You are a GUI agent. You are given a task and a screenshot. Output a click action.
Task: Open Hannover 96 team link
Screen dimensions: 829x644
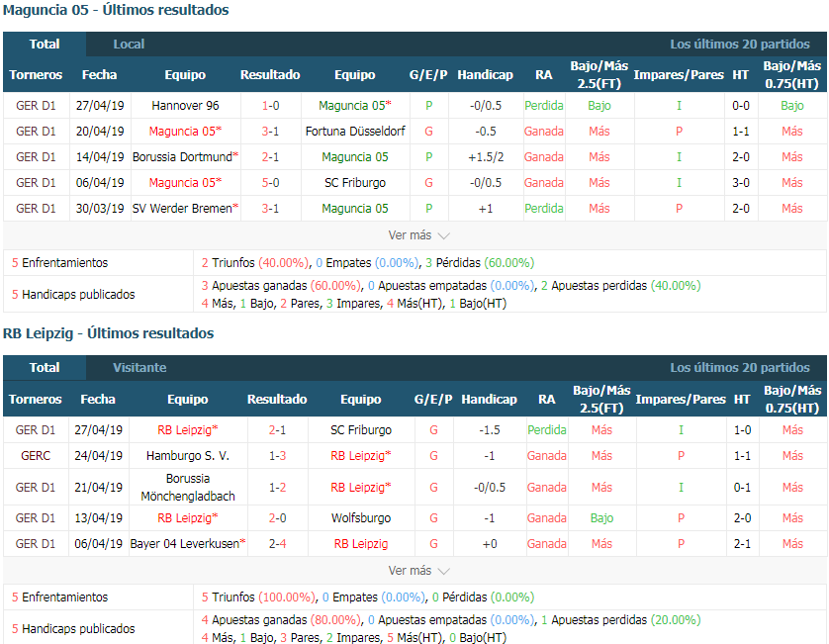pos(185,106)
